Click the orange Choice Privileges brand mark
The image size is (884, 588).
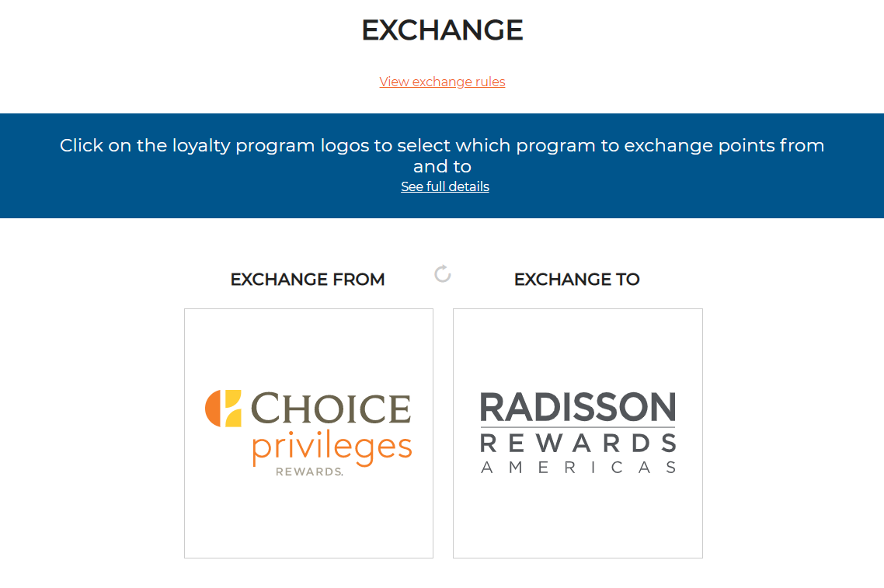tap(224, 407)
